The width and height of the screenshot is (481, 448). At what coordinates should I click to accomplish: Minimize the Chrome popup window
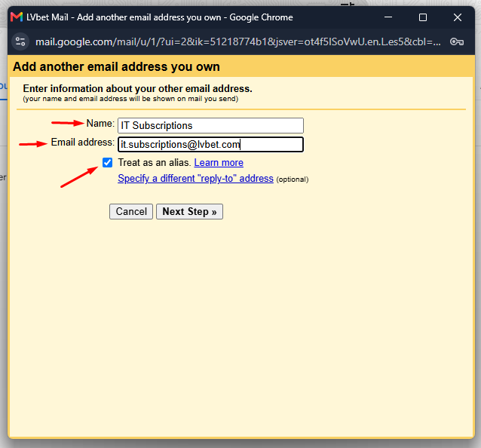tap(388, 17)
